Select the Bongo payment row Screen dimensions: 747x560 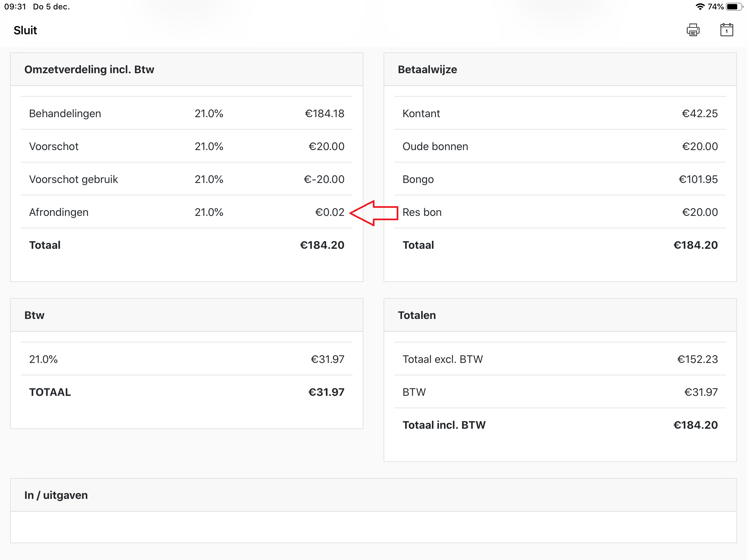pyautogui.click(x=560, y=179)
